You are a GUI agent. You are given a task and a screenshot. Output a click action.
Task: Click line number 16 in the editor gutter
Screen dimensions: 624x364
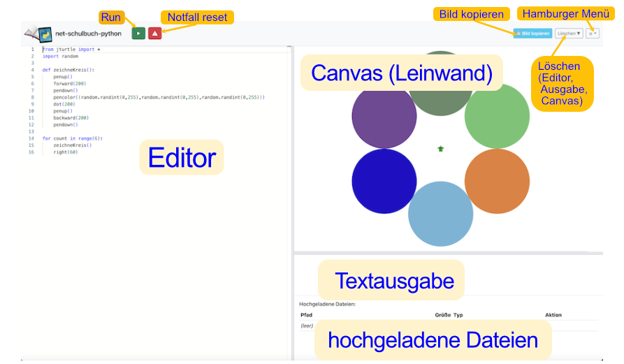[x=31, y=152]
